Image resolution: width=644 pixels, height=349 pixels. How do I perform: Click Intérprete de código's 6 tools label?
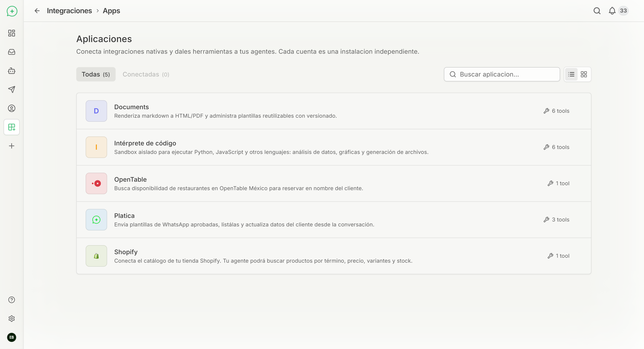(561, 147)
